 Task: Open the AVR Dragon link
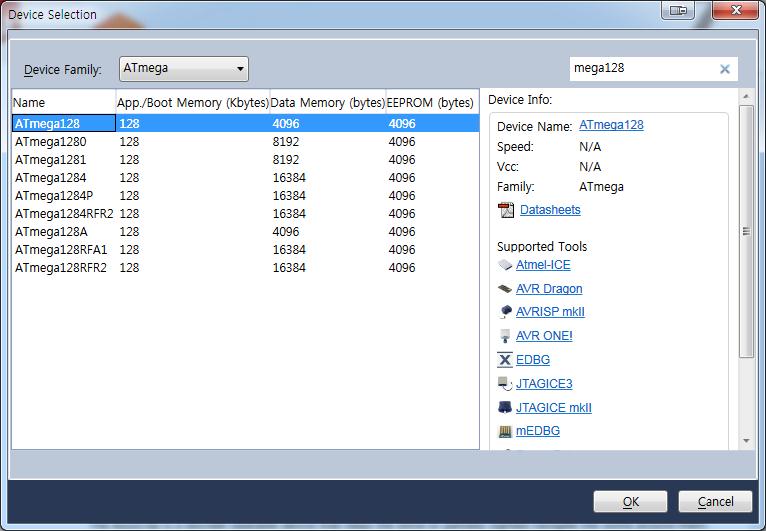pyautogui.click(x=549, y=289)
